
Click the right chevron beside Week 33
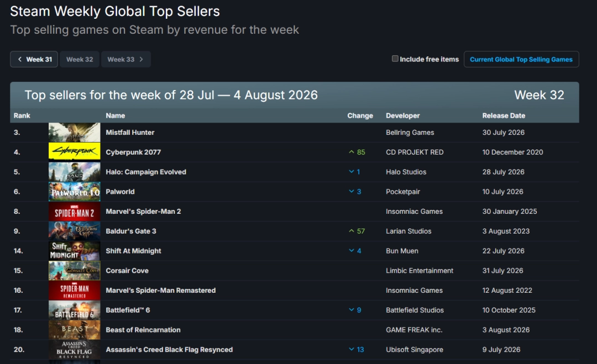(142, 59)
